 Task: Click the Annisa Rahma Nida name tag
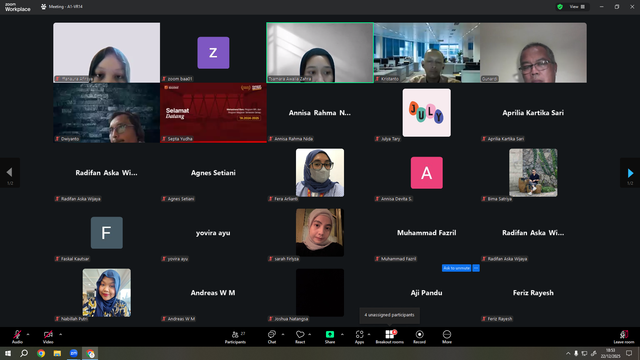click(291, 139)
